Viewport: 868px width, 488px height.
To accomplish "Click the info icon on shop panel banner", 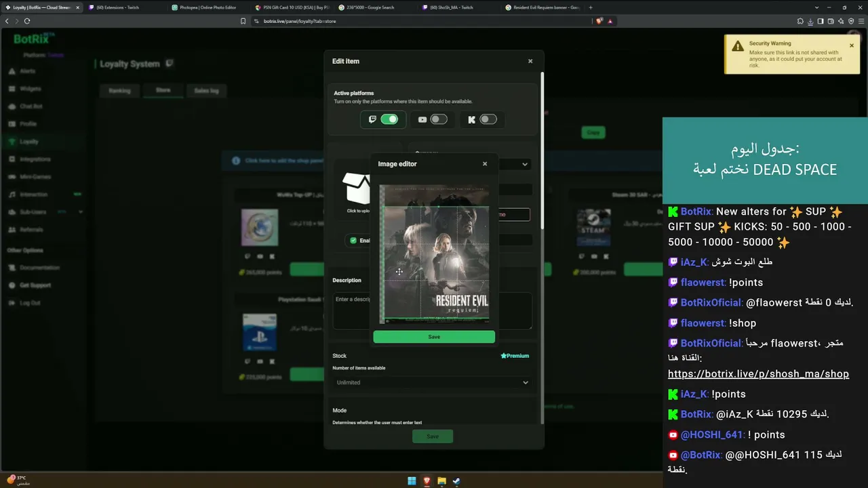I will [x=236, y=161].
